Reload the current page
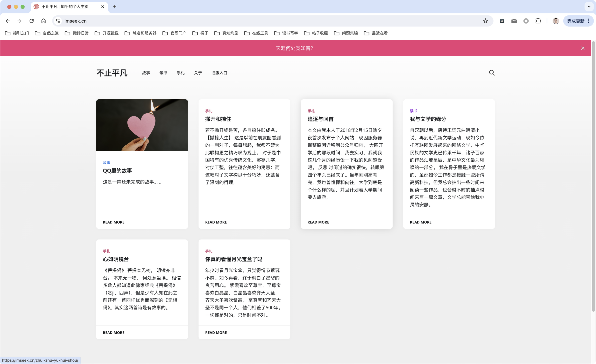The width and height of the screenshot is (596, 364). coord(31,21)
